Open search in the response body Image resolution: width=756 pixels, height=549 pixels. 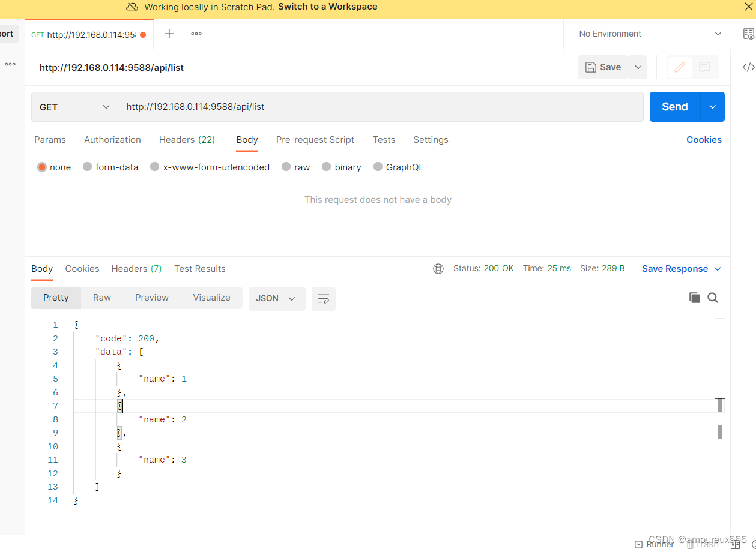[x=713, y=298]
